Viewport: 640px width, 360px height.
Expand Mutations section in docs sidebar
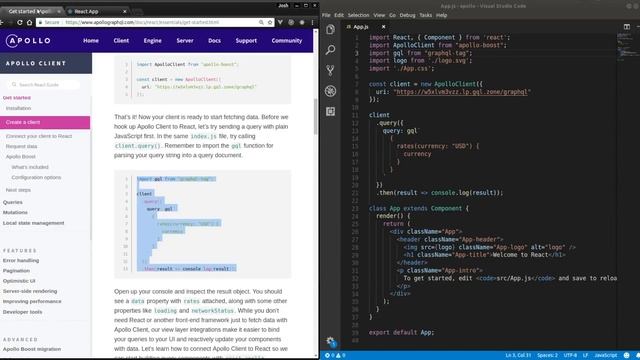pyautogui.click(x=15, y=212)
